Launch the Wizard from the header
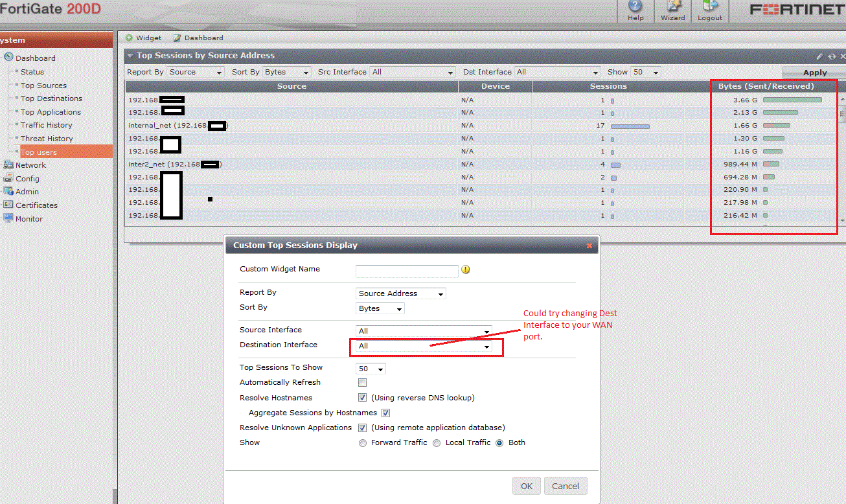This screenshot has width=846, height=504. 672,6
